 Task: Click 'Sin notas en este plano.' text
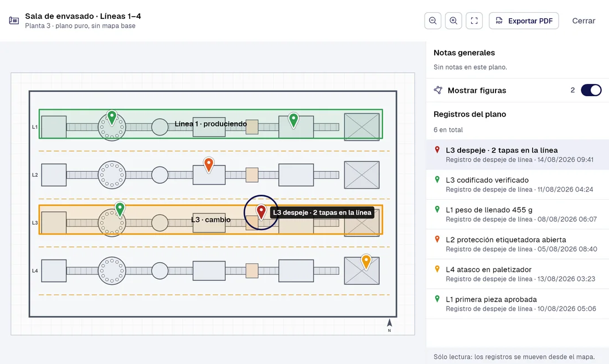(470, 67)
